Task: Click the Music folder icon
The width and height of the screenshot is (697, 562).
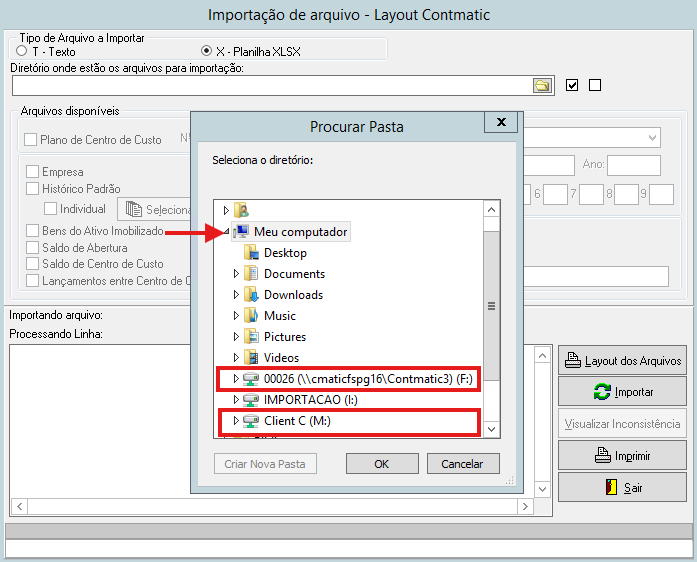Action: click(x=251, y=315)
